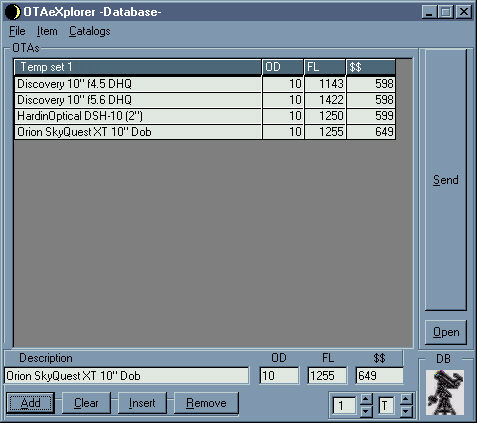
Task: Select row HardinOptical DSH-10 (2")
Action: pyautogui.click(x=205, y=116)
